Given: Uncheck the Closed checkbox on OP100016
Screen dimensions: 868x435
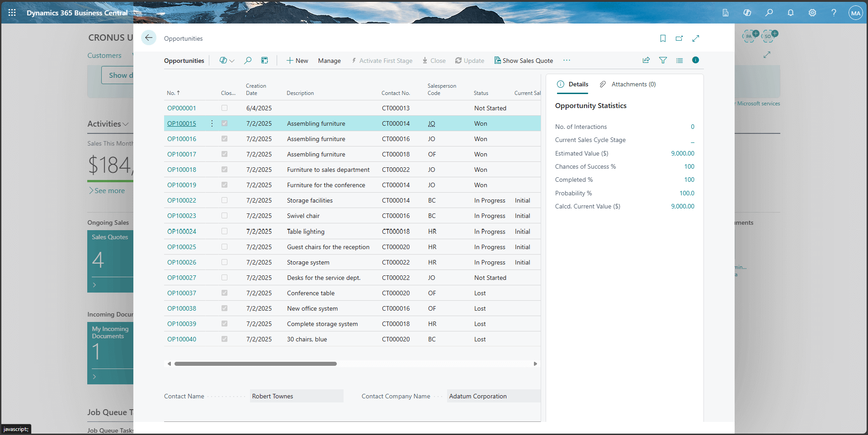Looking at the screenshot, I should [x=224, y=138].
